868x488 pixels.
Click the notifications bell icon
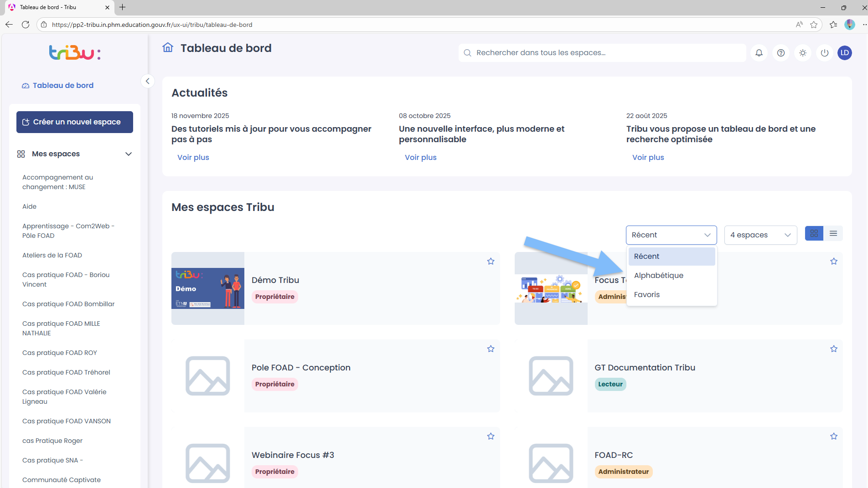pos(759,53)
